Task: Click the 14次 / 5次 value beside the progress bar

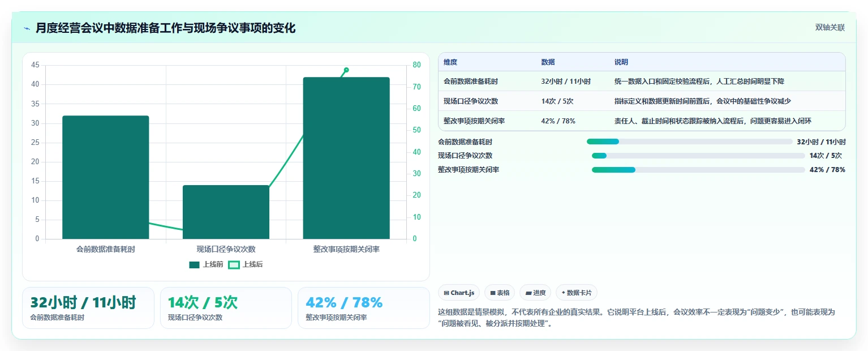Action: pyautogui.click(x=826, y=156)
